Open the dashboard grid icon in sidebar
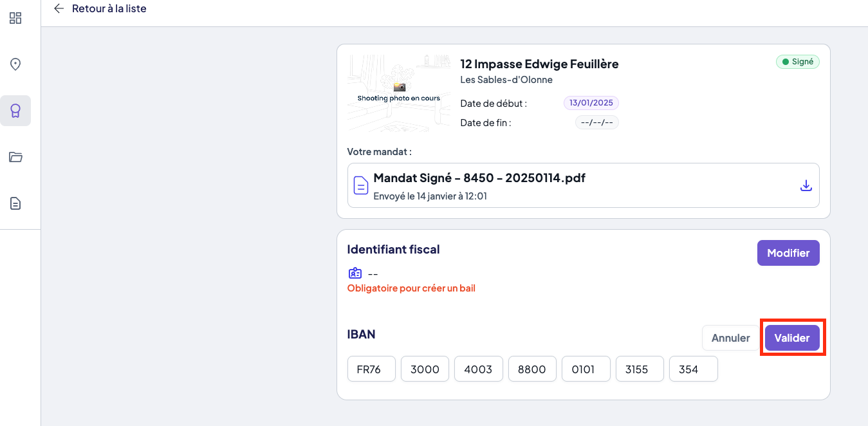The width and height of the screenshot is (868, 426). click(x=15, y=18)
